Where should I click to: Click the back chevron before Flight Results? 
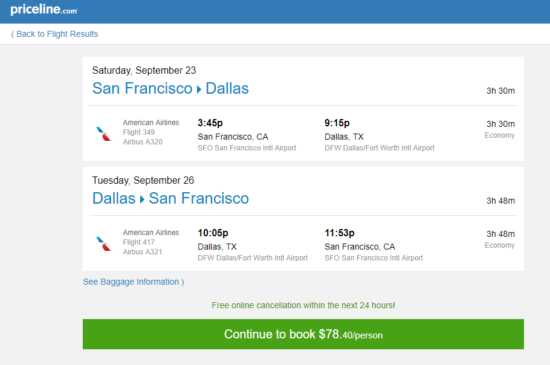12,34
